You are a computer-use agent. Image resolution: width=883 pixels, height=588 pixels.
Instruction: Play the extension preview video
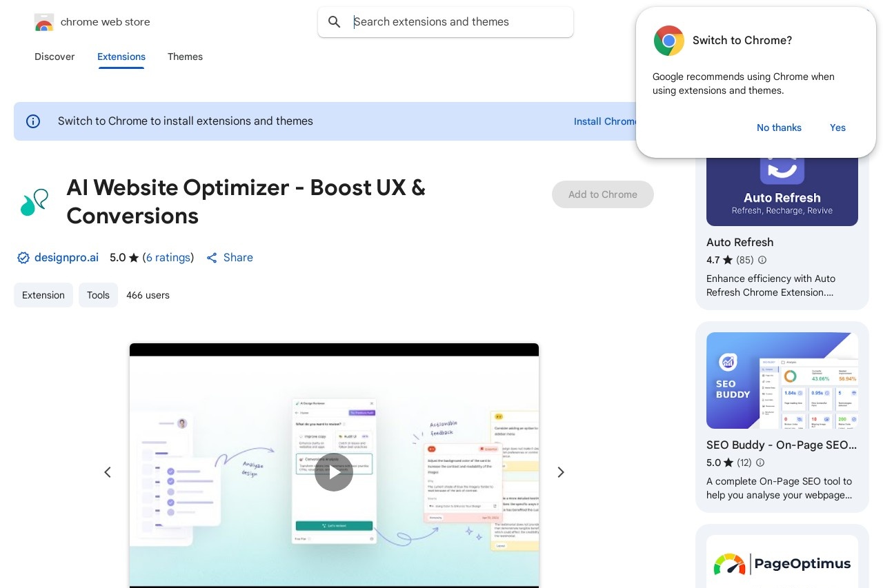coord(334,472)
